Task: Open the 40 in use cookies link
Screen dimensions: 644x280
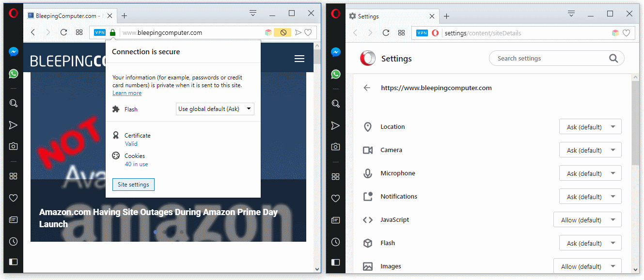Action: pos(136,164)
